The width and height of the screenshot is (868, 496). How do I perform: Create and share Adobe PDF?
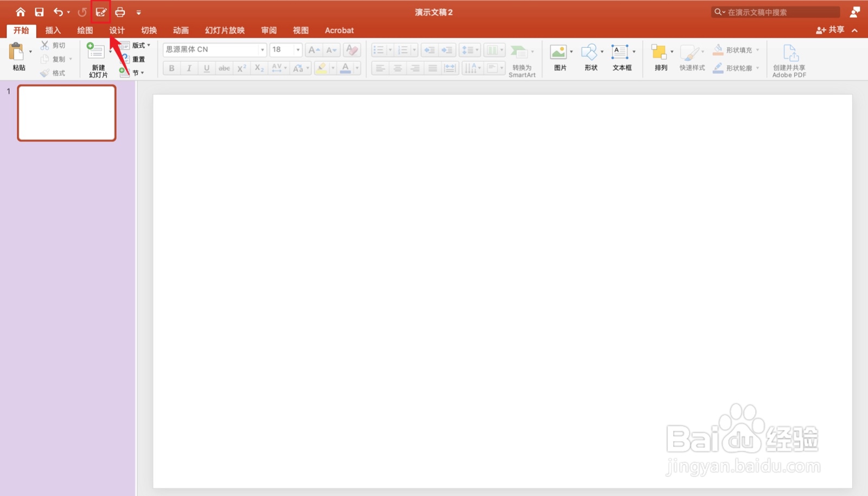click(789, 61)
